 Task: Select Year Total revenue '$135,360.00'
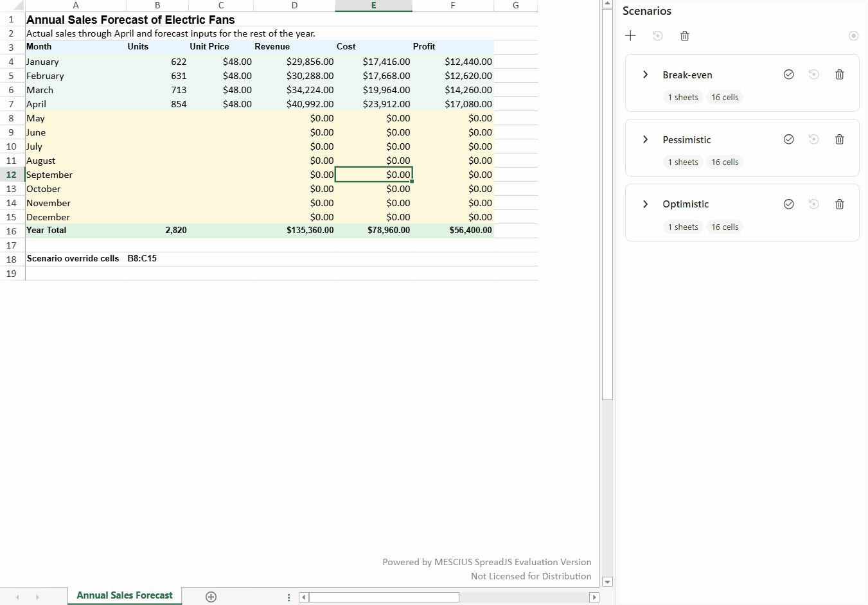tap(294, 231)
